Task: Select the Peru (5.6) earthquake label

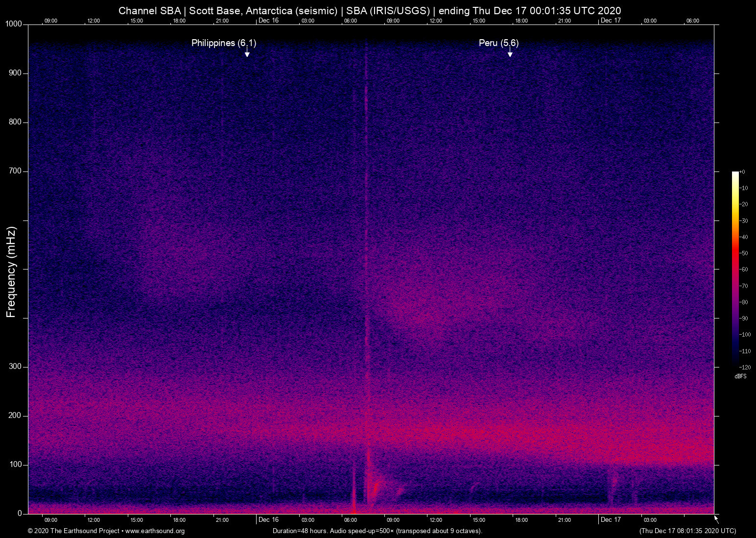Action: [x=498, y=43]
